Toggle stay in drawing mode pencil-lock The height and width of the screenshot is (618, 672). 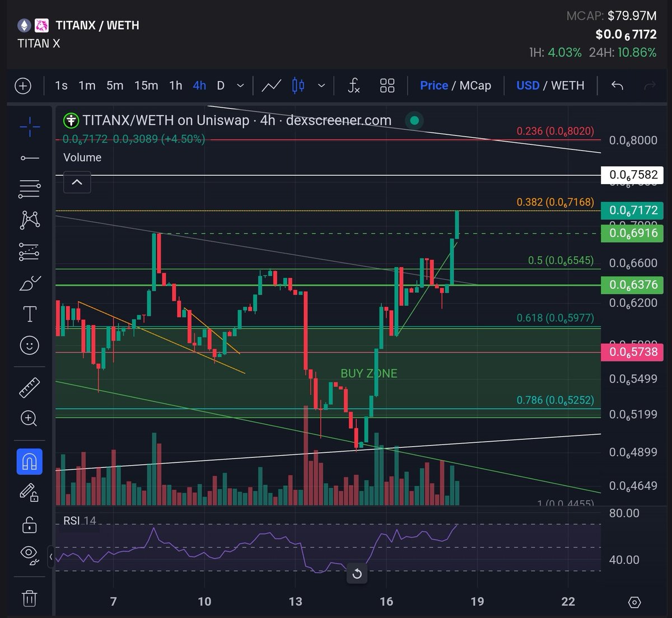point(30,493)
